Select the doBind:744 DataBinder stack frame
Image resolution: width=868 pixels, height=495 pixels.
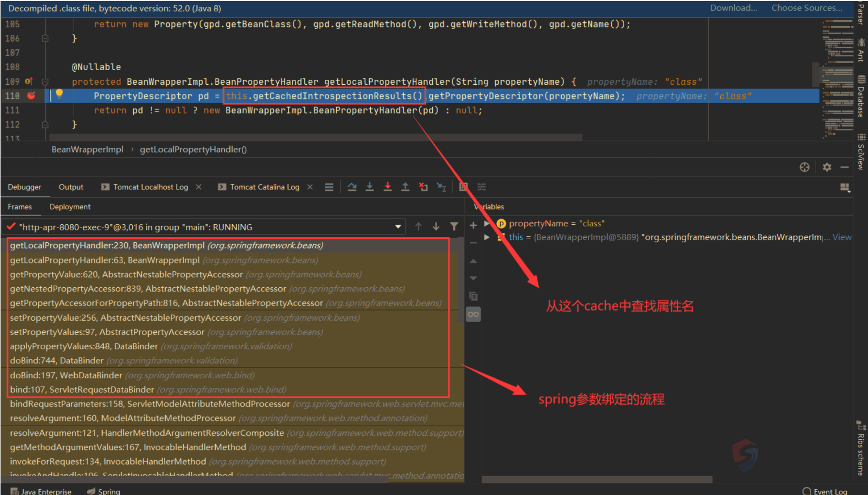coord(57,360)
